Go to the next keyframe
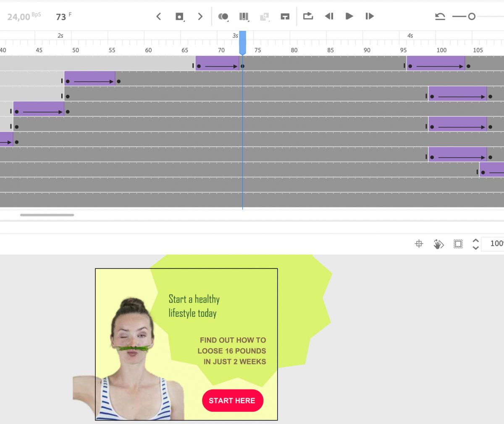The height and width of the screenshot is (424, 504). coord(200,16)
